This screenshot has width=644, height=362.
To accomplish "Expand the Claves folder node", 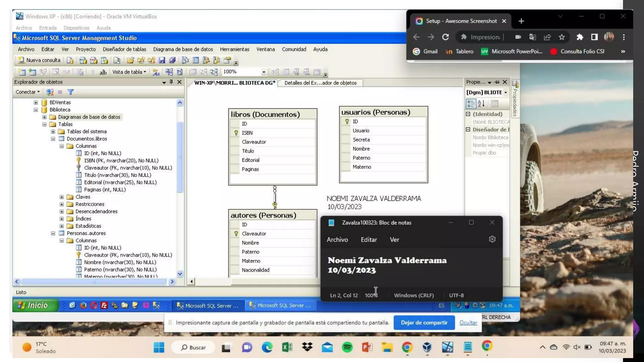I will pos(62,197).
